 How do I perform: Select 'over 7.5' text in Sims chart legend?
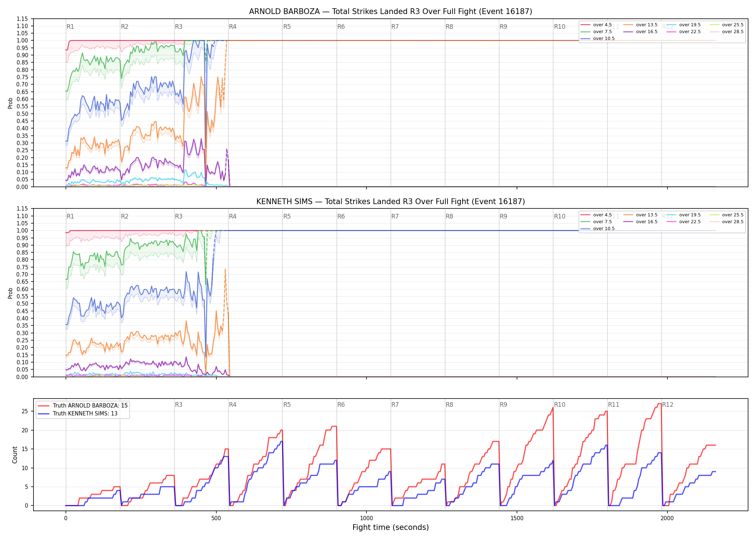pyautogui.click(x=603, y=222)
